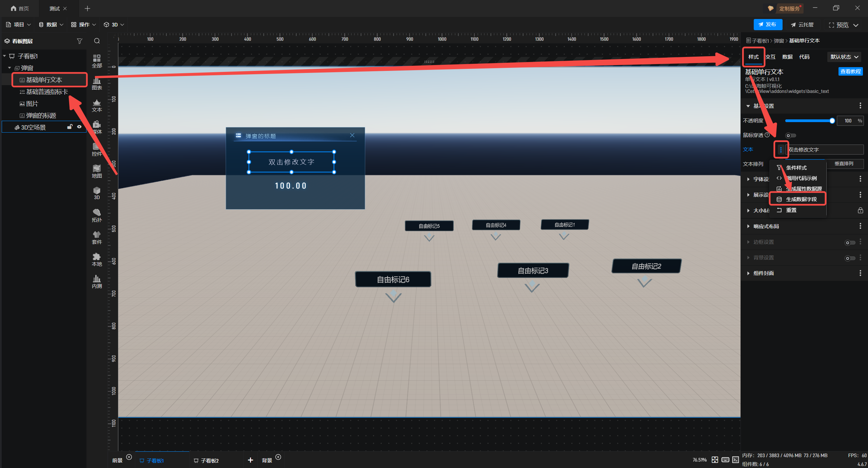Toggle the 鼠标穿透 mouse passthrough switch
868x468 pixels.
pyautogui.click(x=790, y=136)
